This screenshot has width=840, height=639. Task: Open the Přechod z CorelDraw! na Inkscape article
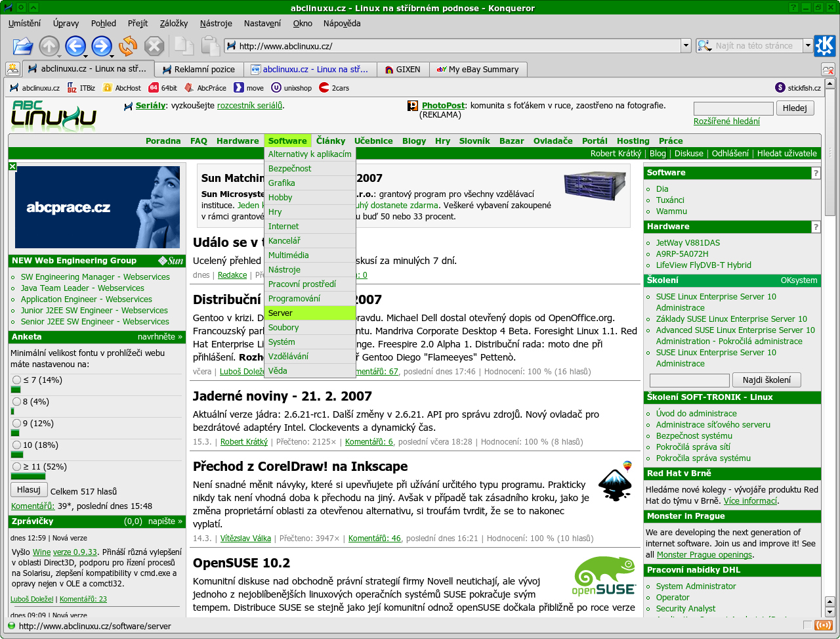tap(300, 466)
